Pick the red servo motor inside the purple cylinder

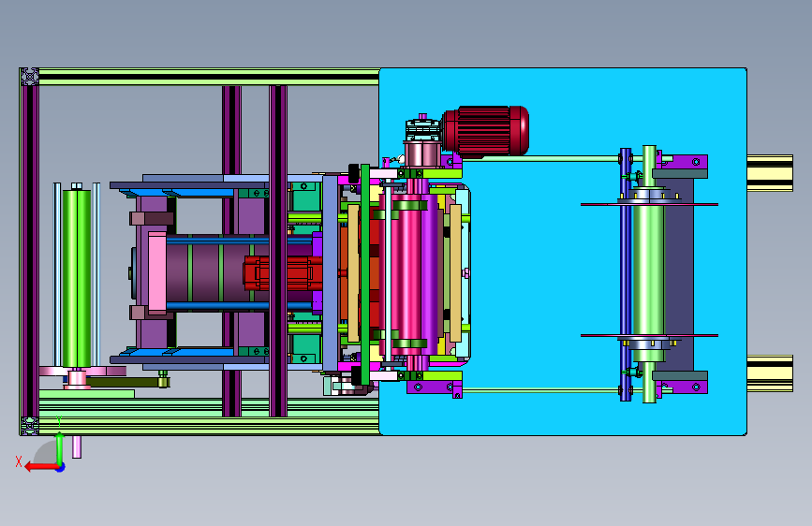[282, 273]
